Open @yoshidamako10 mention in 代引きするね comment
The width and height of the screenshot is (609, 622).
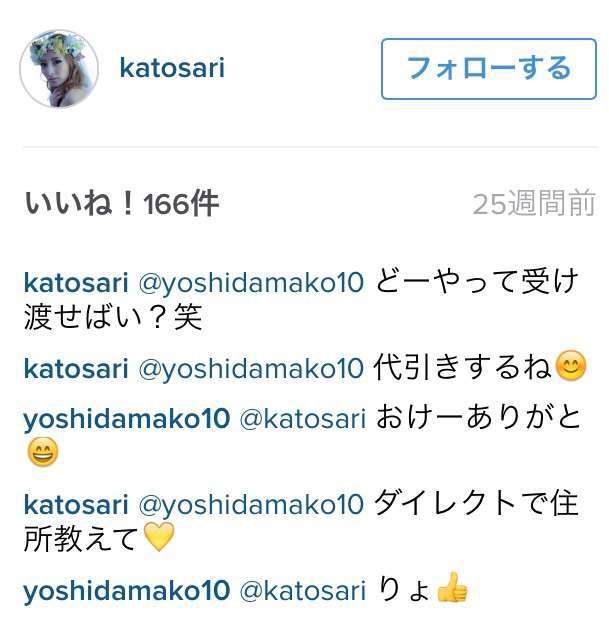pyautogui.click(x=251, y=369)
